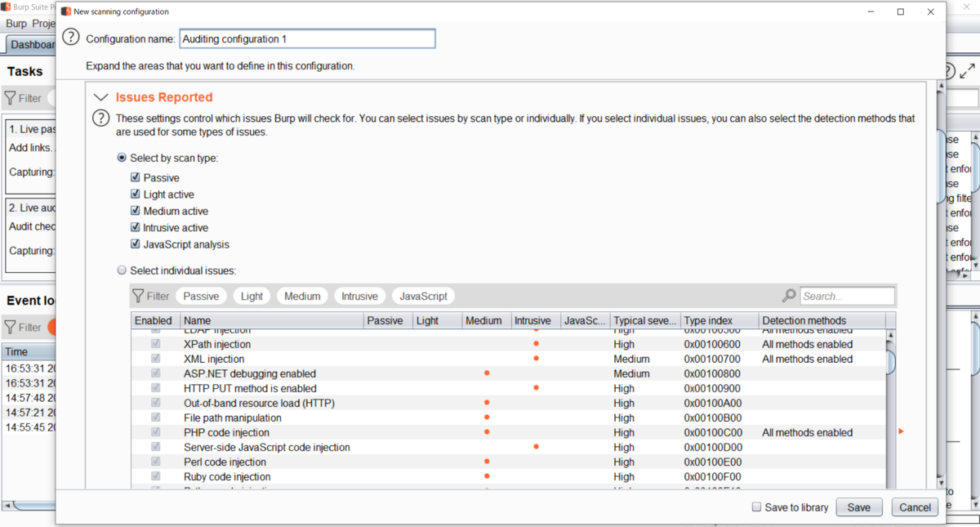Click the Search field in issues filter bar

(847, 296)
